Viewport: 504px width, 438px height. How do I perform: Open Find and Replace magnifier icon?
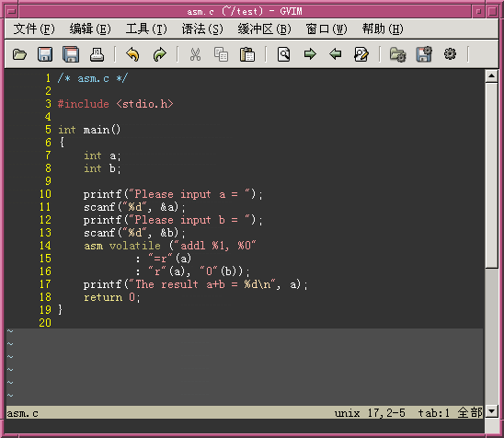283,54
